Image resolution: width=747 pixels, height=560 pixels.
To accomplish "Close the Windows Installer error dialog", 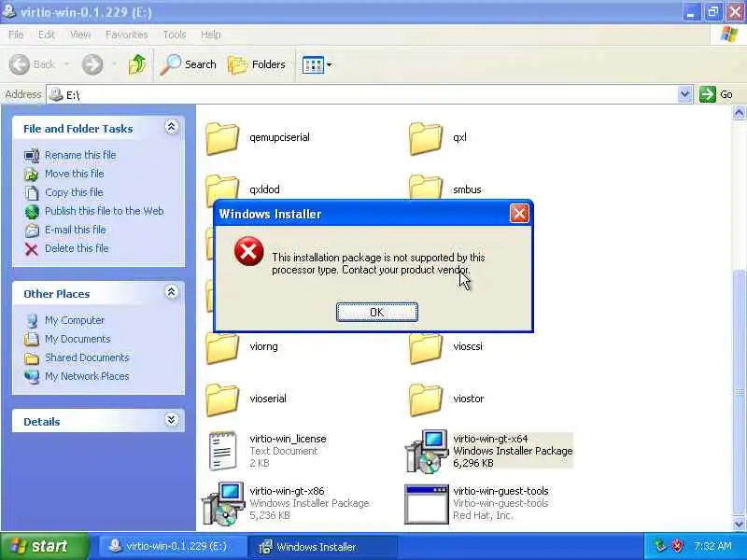I will pos(519,214).
